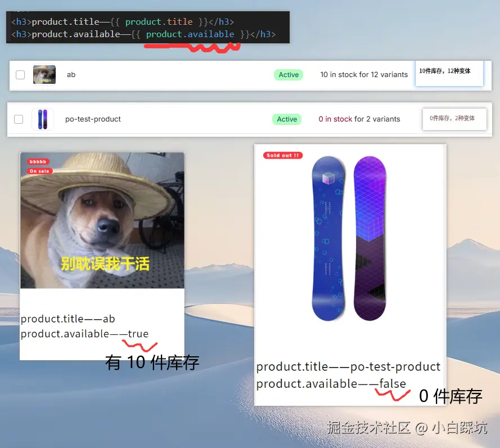The width and height of the screenshot is (500, 448).
Task: Open the product named ab
Action: coord(71,75)
